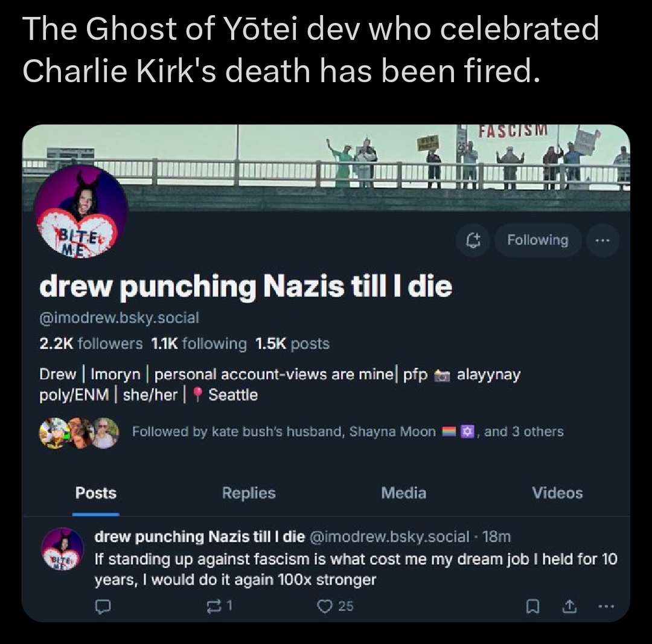Open the Videos tab

[x=557, y=493]
